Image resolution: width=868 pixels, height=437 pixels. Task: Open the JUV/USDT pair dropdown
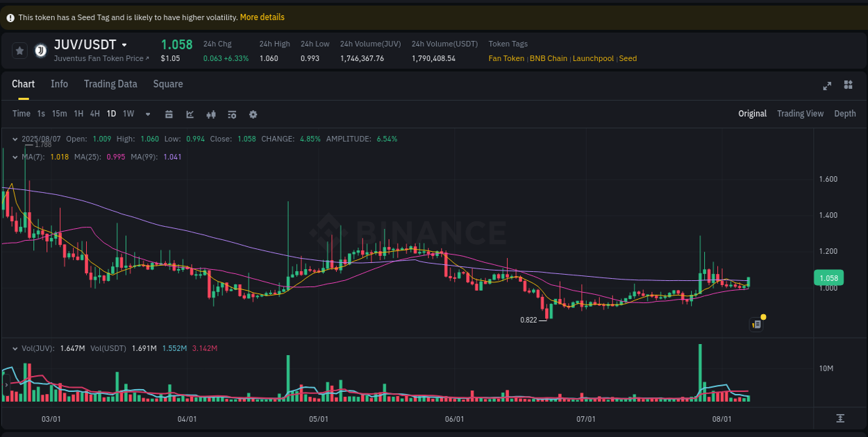124,44
